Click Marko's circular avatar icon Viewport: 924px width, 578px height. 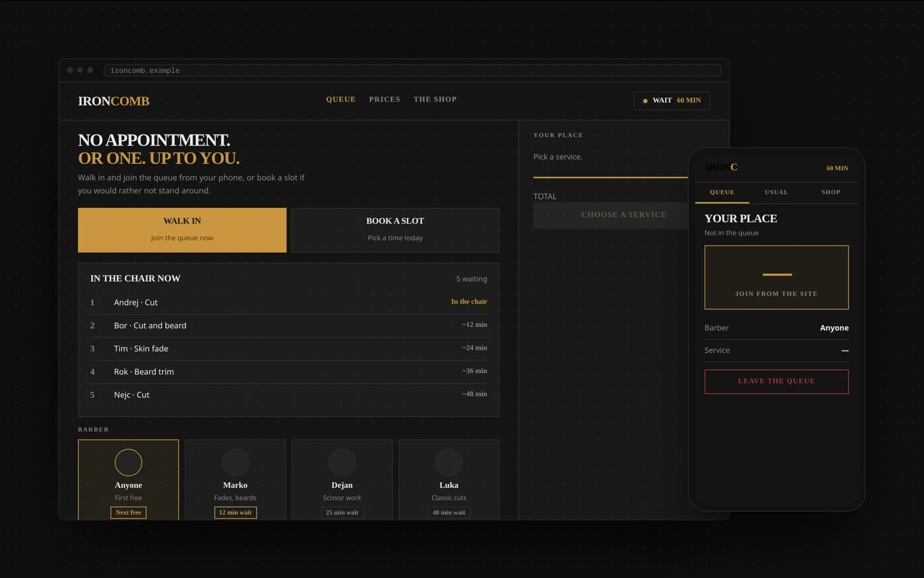[235, 463]
